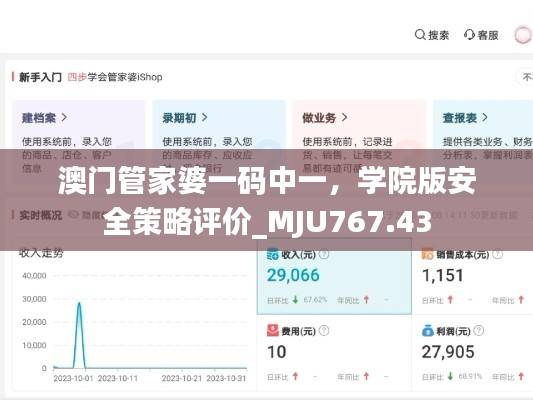Click the 40,000 axis label
This screenshot has height=400, width=533.
(x=34, y=276)
